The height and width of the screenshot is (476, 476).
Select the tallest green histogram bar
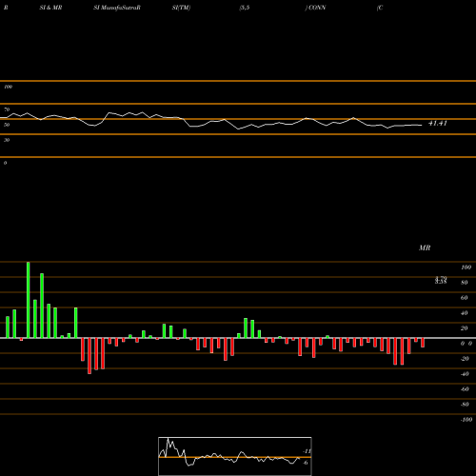tap(29, 300)
